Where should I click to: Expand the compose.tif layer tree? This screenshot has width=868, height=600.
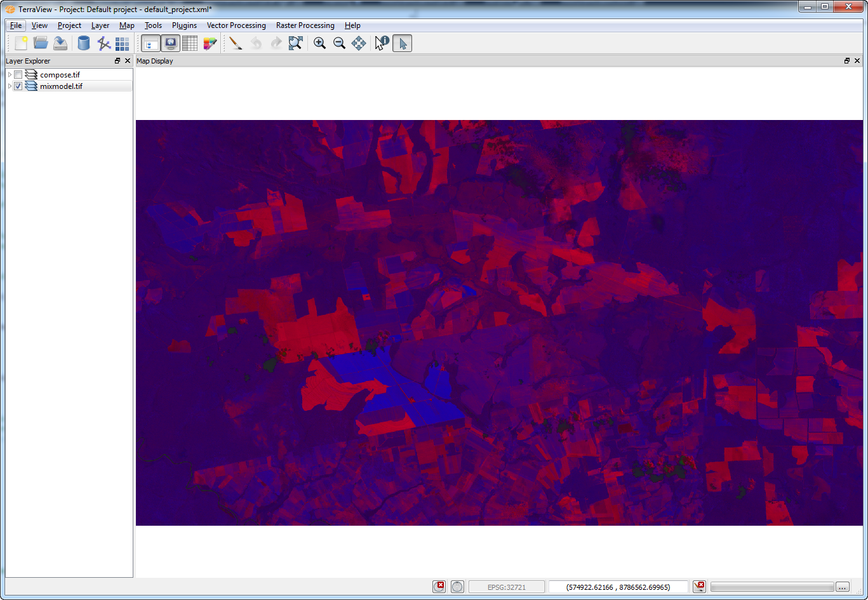[10, 75]
